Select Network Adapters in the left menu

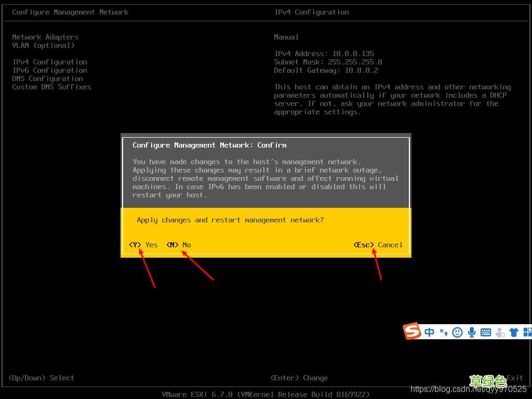tap(45, 37)
